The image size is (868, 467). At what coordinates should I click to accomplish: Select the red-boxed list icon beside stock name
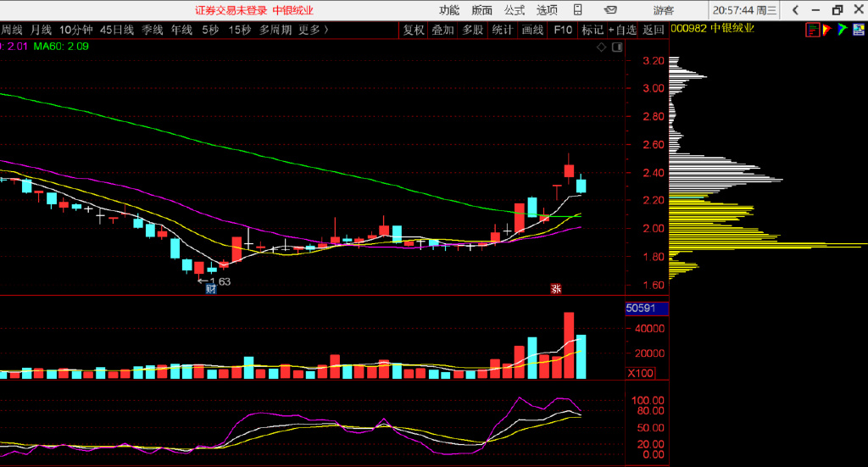[x=813, y=30]
